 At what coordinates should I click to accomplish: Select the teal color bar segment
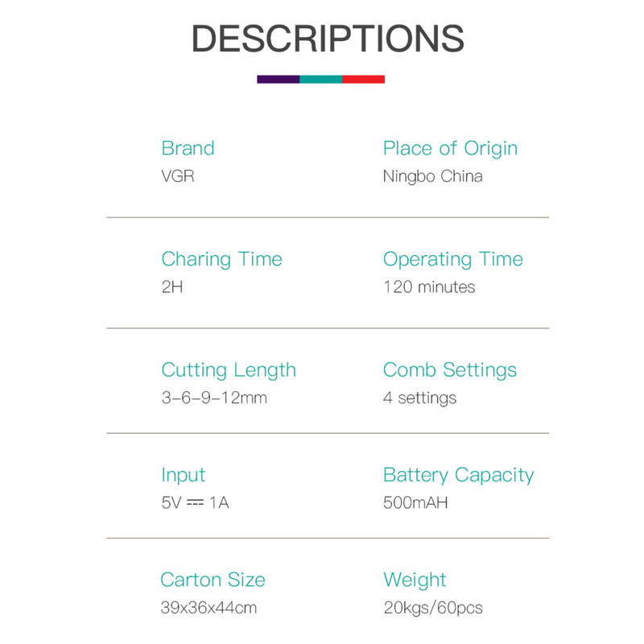pyautogui.click(x=320, y=79)
